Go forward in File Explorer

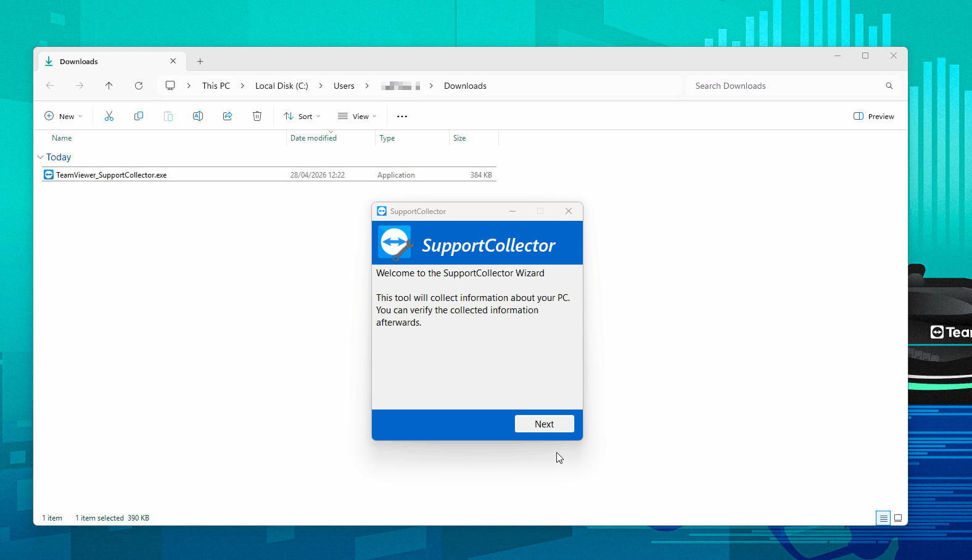tap(80, 86)
